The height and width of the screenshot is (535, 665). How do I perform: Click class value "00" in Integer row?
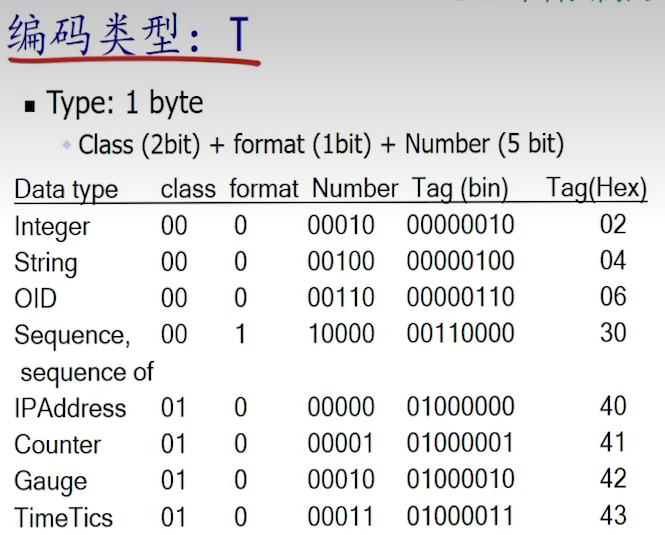point(174,225)
